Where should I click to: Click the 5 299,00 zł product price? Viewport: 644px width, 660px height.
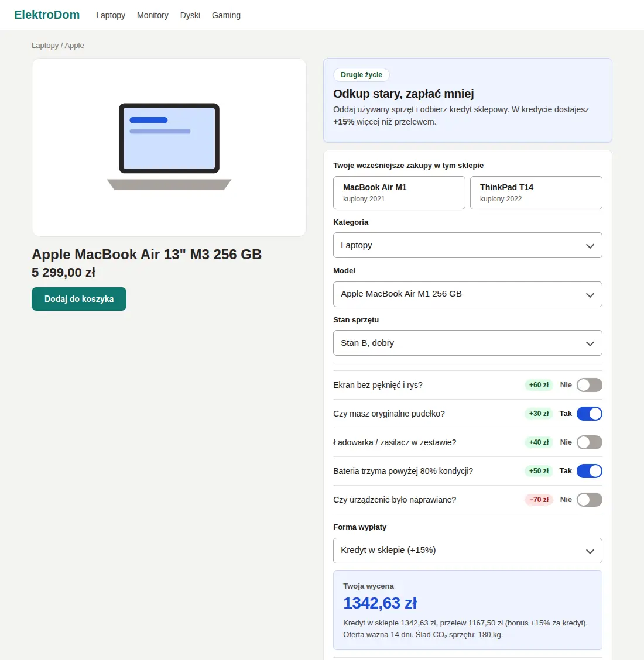64,273
